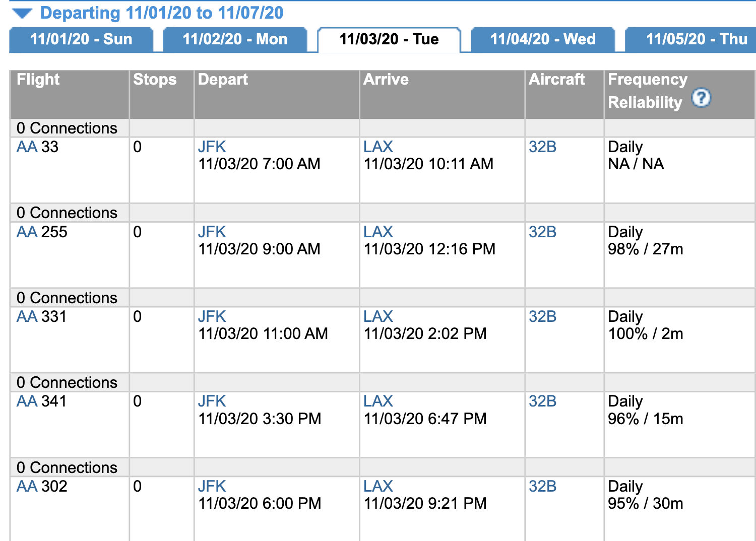The width and height of the screenshot is (756, 541).
Task: Select the 11/03/20 - Tue tab
Action: coord(389,39)
